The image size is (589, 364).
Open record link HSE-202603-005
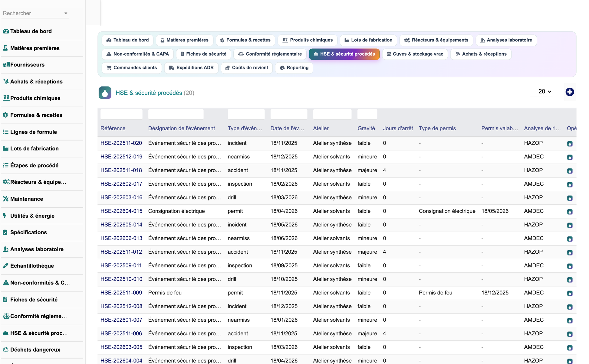tap(121, 347)
